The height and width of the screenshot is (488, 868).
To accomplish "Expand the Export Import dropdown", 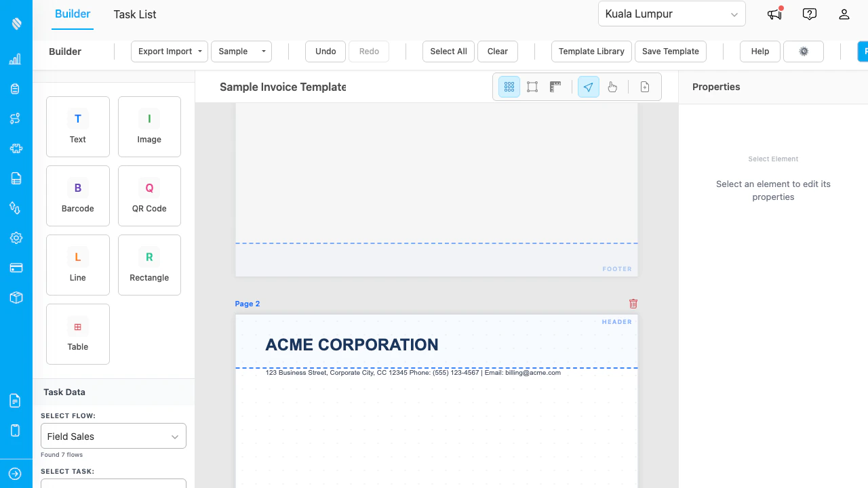I will pos(169,51).
